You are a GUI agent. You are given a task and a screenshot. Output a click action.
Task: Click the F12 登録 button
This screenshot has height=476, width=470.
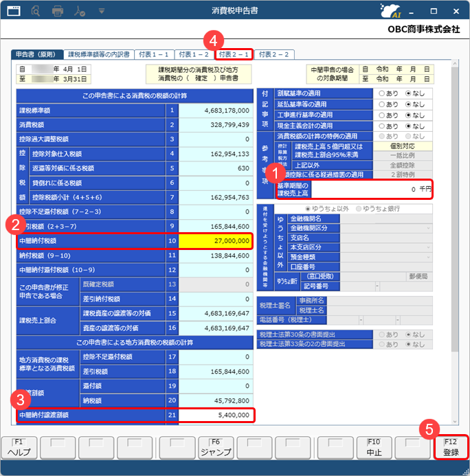(451, 447)
